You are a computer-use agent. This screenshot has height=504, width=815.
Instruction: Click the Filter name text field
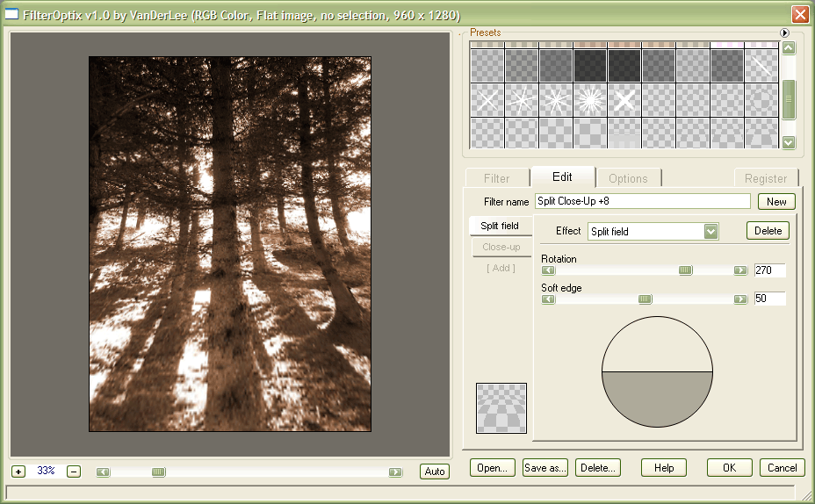click(x=642, y=201)
